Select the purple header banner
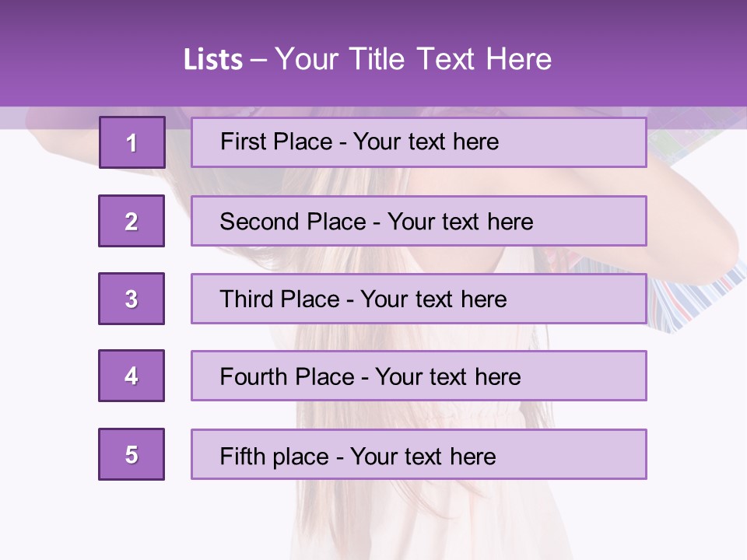747x560 pixels. point(373,53)
